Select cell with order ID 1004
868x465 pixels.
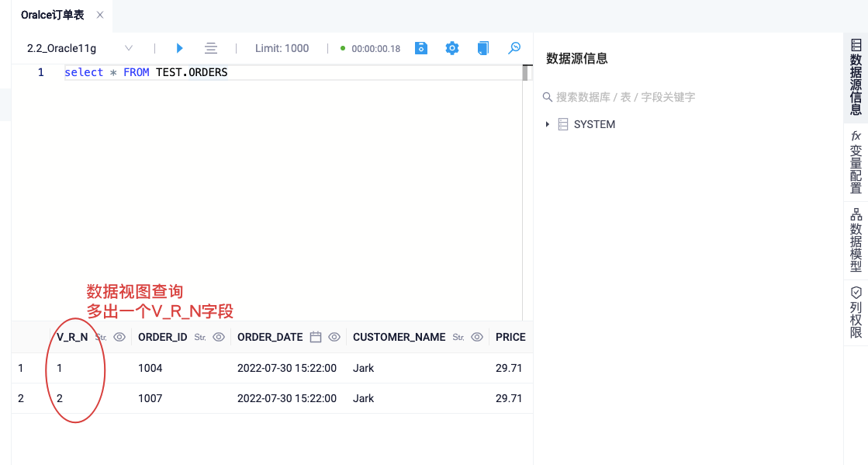pos(150,368)
